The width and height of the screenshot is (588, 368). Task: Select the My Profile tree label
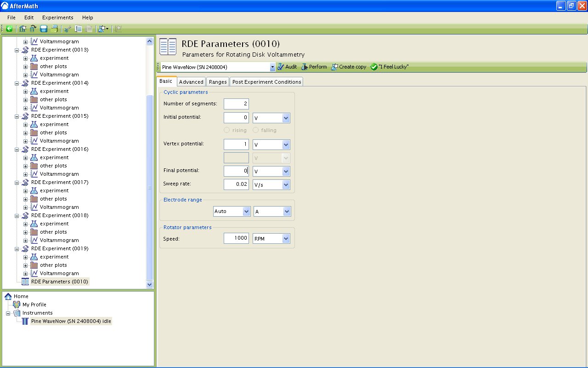34,305
